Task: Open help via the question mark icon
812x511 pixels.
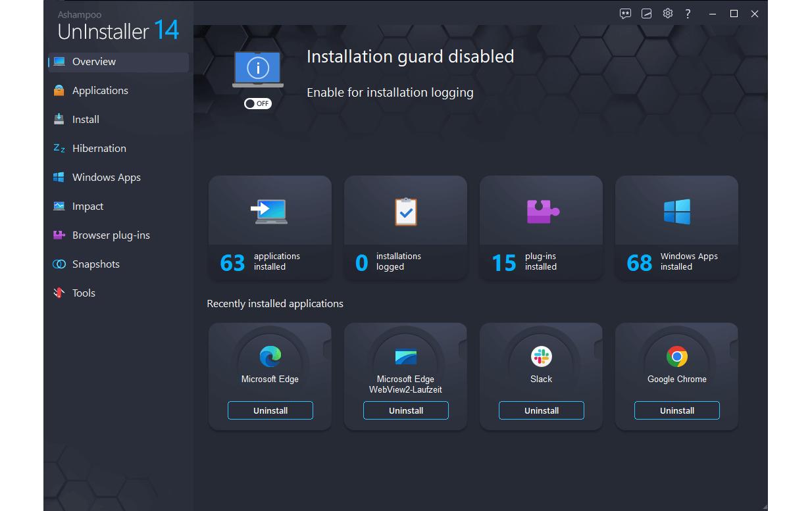Action: 688,14
